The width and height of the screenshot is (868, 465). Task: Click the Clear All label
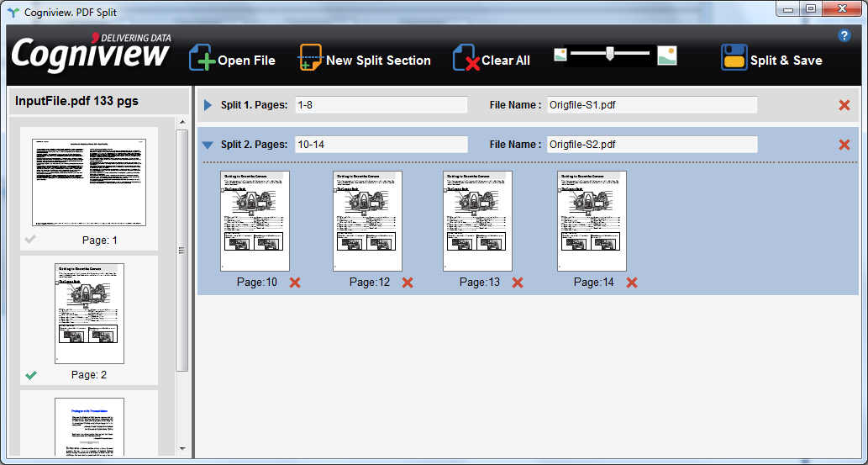pos(506,61)
